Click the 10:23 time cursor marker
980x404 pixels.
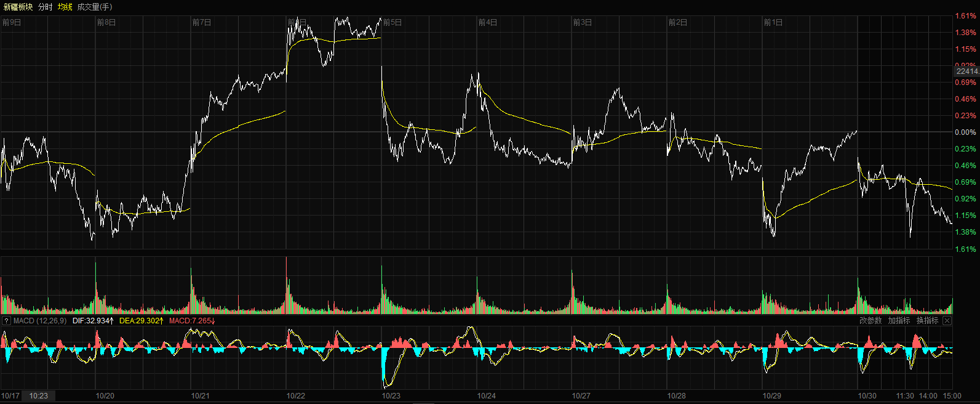pyautogui.click(x=38, y=396)
